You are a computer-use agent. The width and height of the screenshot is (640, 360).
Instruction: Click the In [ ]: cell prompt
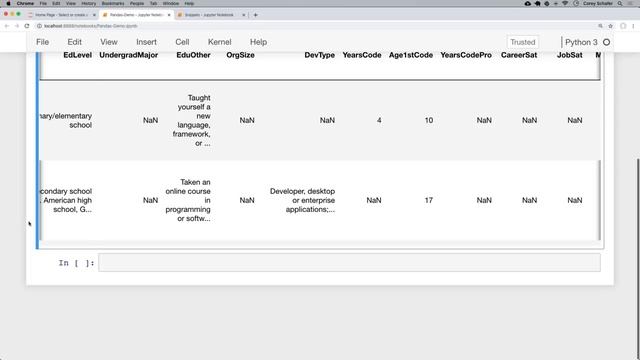pyautogui.click(x=76, y=263)
